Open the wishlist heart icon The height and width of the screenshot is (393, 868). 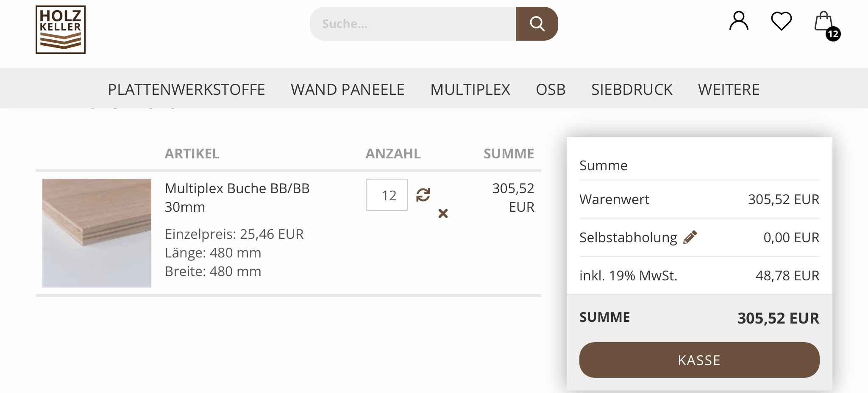(781, 21)
